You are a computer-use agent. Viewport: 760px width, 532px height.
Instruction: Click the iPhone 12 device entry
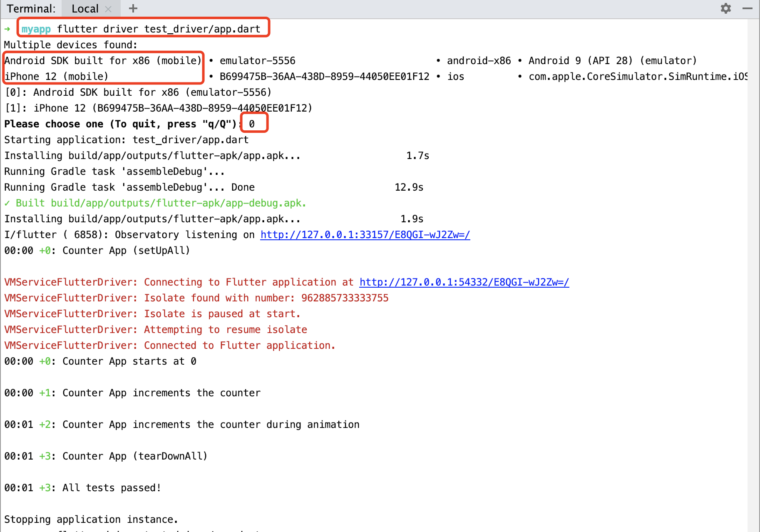(56, 76)
